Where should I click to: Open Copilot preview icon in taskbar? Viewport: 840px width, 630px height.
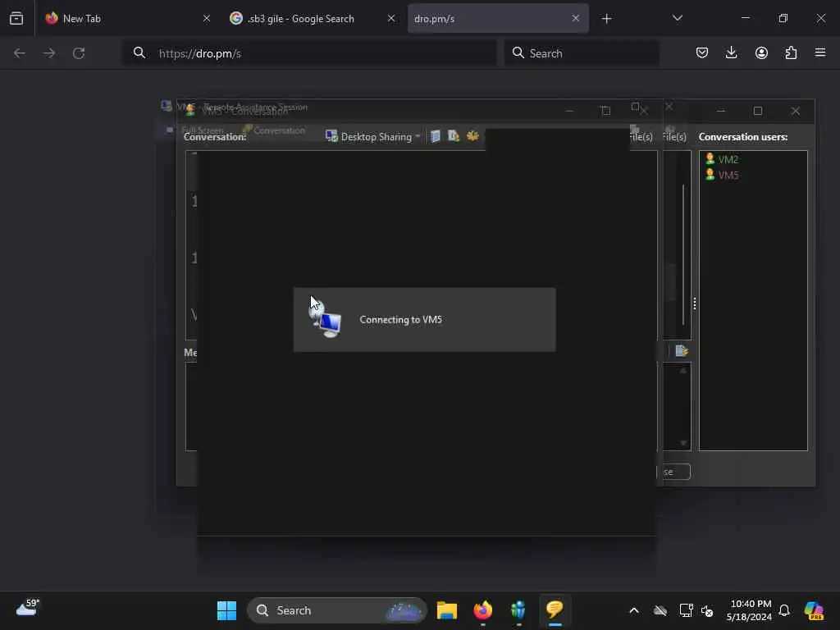[x=814, y=610]
